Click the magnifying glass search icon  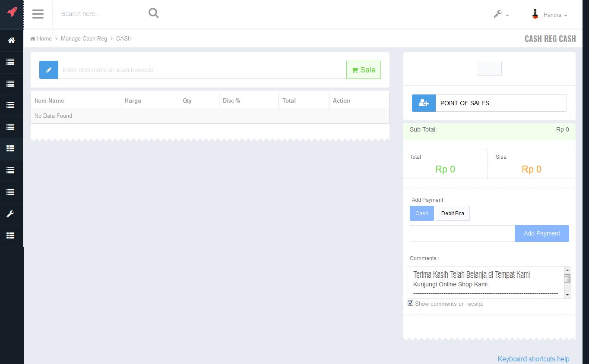click(x=153, y=13)
